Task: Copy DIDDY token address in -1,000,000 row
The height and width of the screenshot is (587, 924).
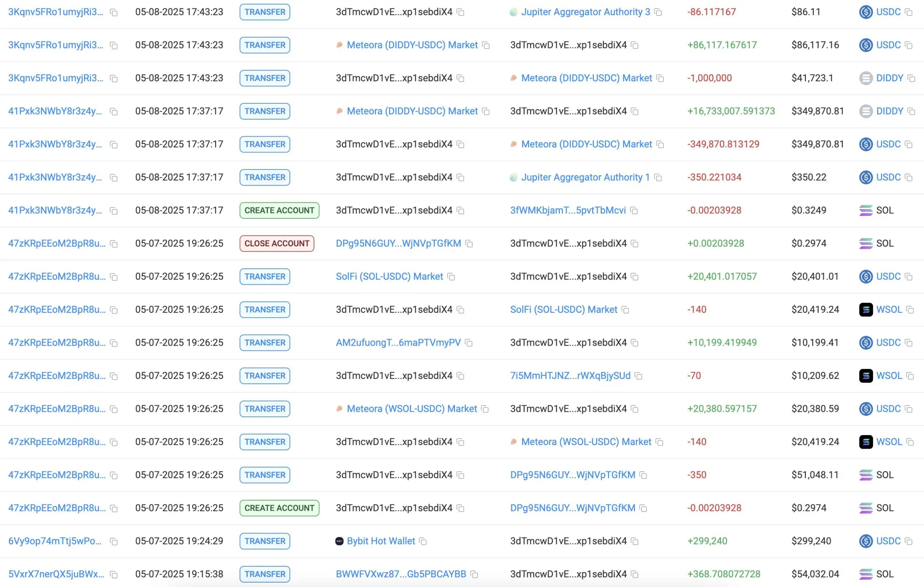Action: (x=911, y=78)
